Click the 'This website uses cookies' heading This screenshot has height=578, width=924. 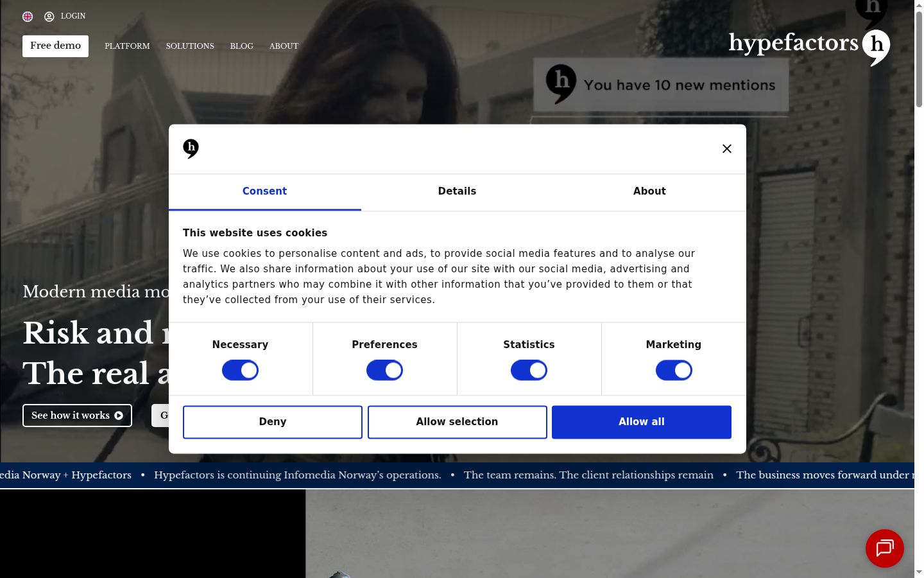pos(255,233)
